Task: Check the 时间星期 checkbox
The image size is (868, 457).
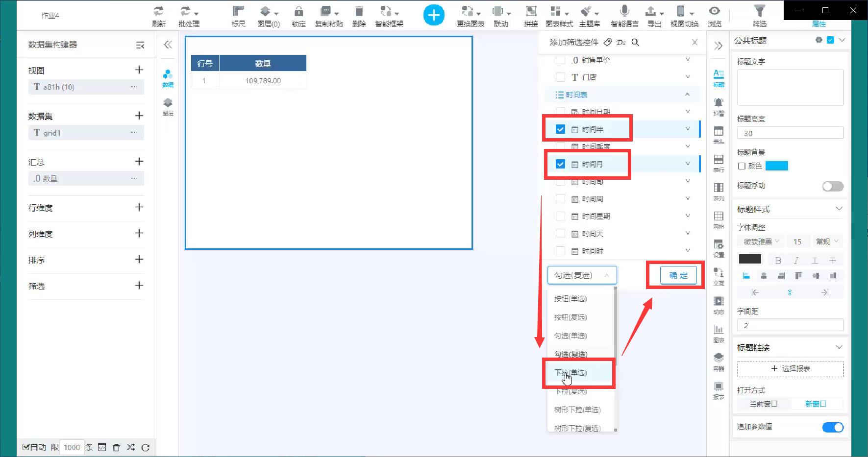Action: (x=560, y=216)
